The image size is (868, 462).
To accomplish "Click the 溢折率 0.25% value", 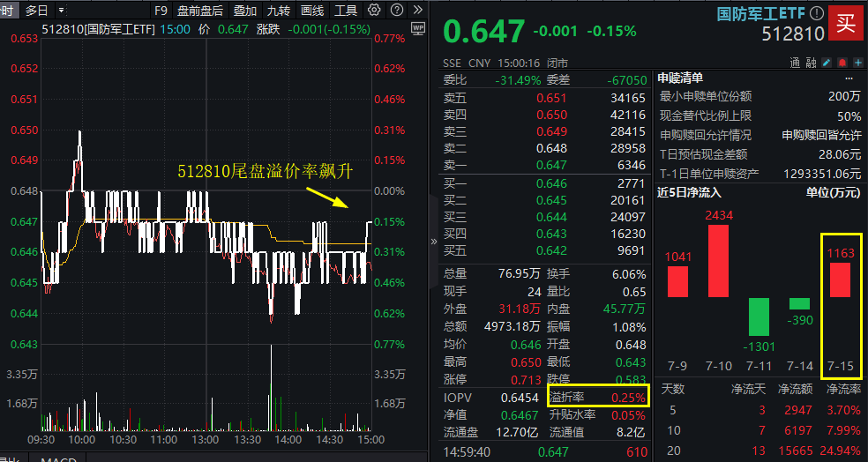I will 628,398.
